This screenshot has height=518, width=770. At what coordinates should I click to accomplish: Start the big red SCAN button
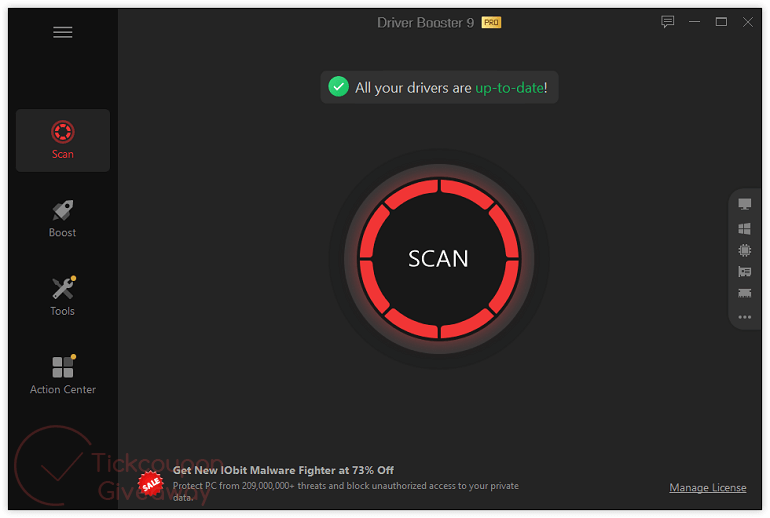(439, 259)
